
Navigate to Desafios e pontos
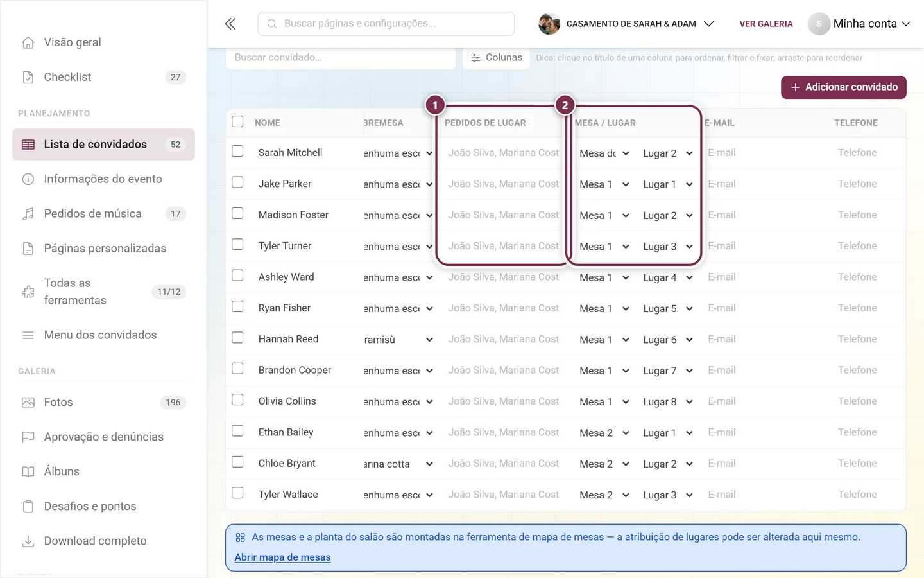[x=103, y=507]
